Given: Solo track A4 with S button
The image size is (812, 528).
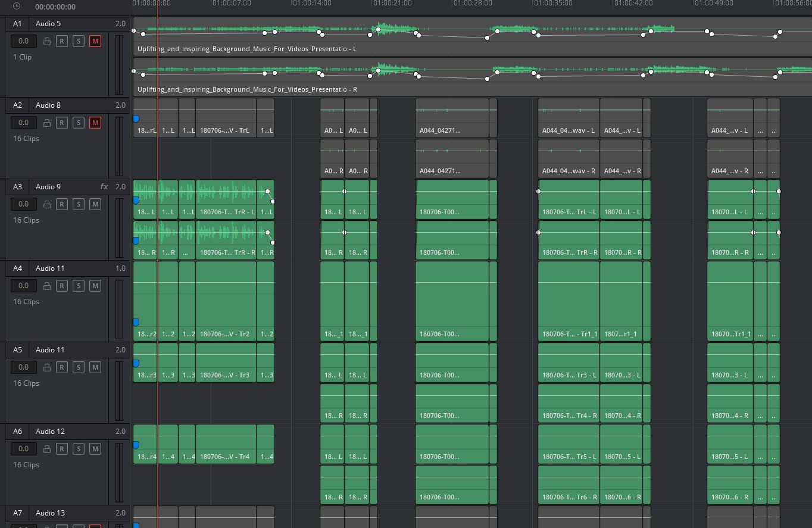Looking at the screenshot, I should [x=78, y=286].
